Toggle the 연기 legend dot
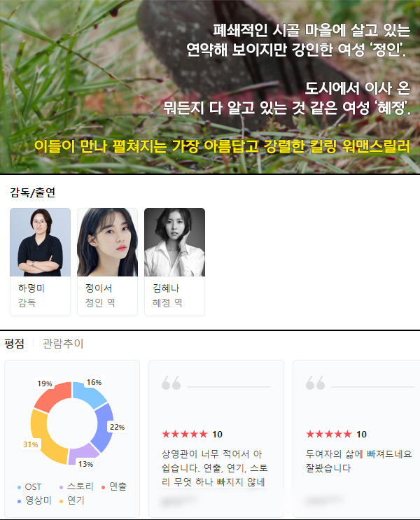 tap(61, 501)
